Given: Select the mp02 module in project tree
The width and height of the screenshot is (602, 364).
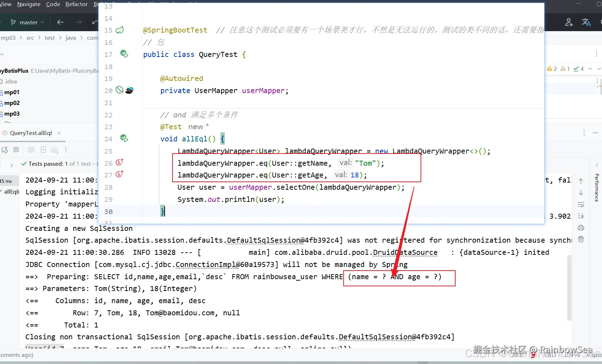Looking at the screenshot, I should point(12,103).
